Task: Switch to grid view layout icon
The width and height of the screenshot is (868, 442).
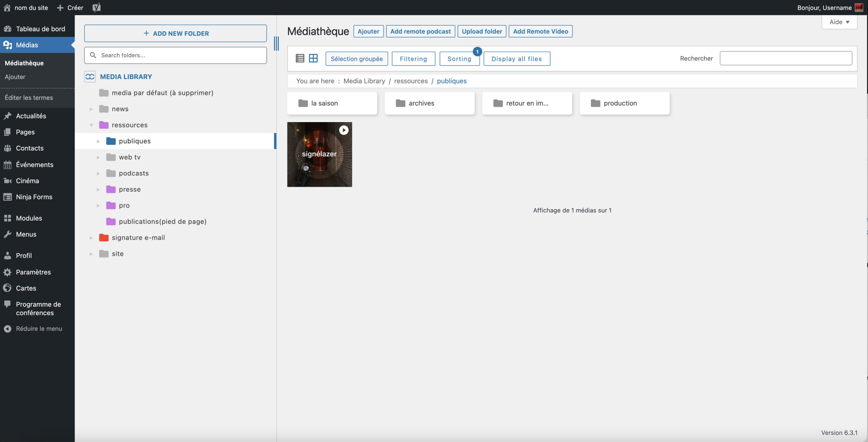Action: (x=313, y=58)
